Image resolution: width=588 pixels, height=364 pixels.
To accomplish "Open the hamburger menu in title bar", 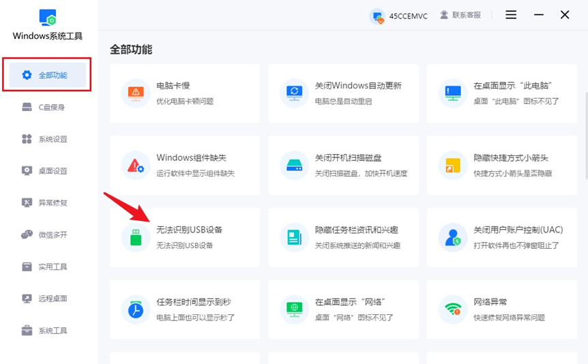I will coord(511,14).
